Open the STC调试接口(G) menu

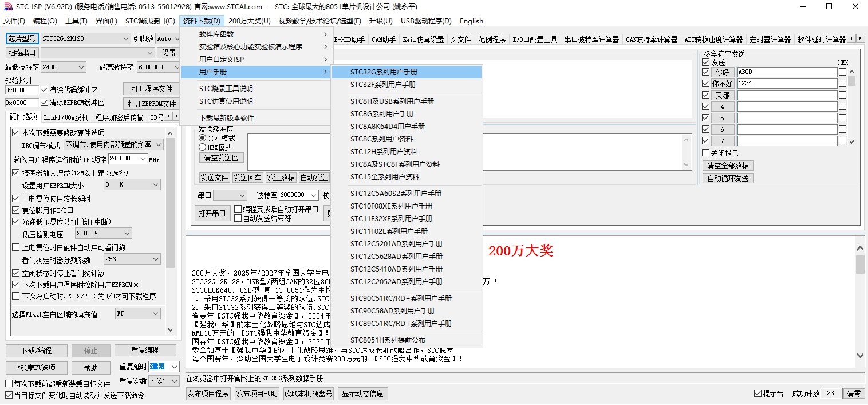(150, 21)
